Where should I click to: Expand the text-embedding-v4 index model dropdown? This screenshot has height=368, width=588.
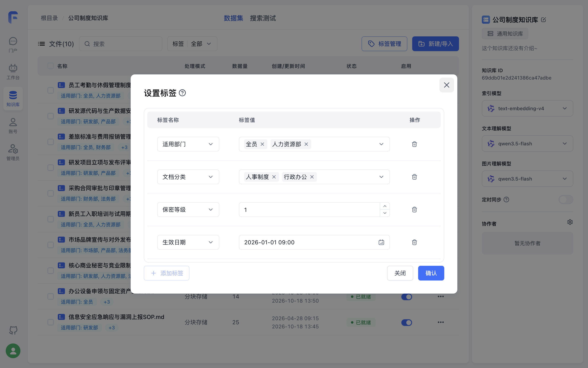pyautogui.click(x=527, y=108)
